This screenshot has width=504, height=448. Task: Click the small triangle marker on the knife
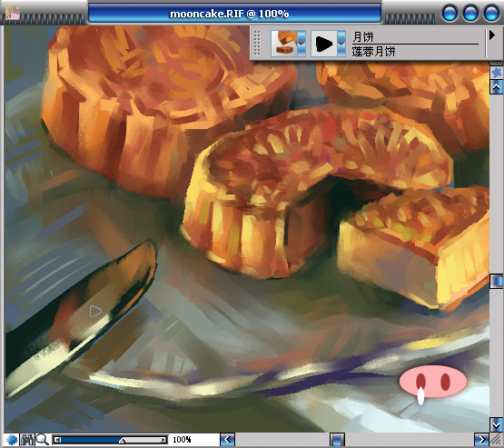tap(95, 312)
